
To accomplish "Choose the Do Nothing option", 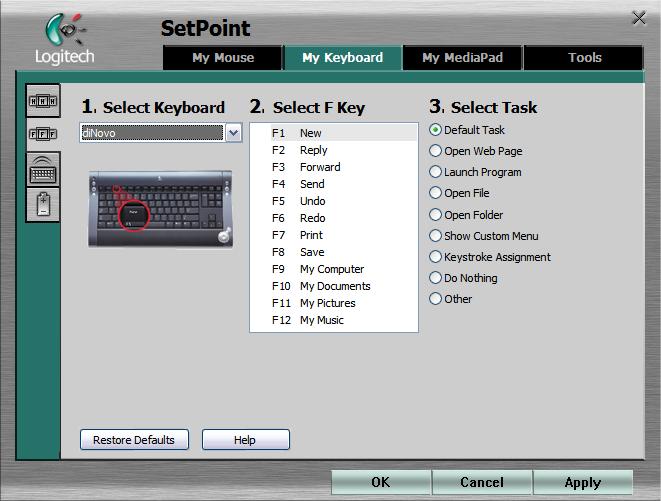I will point(435,278).
